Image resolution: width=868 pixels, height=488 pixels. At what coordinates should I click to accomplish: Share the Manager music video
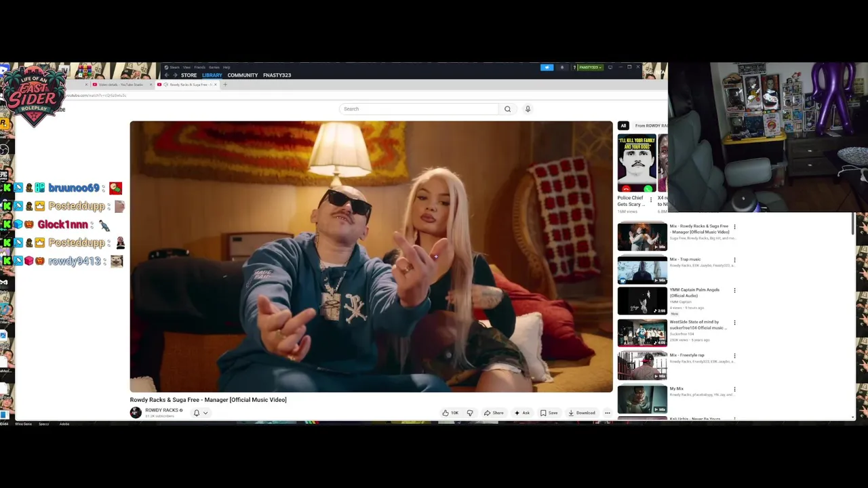[494, 413]
